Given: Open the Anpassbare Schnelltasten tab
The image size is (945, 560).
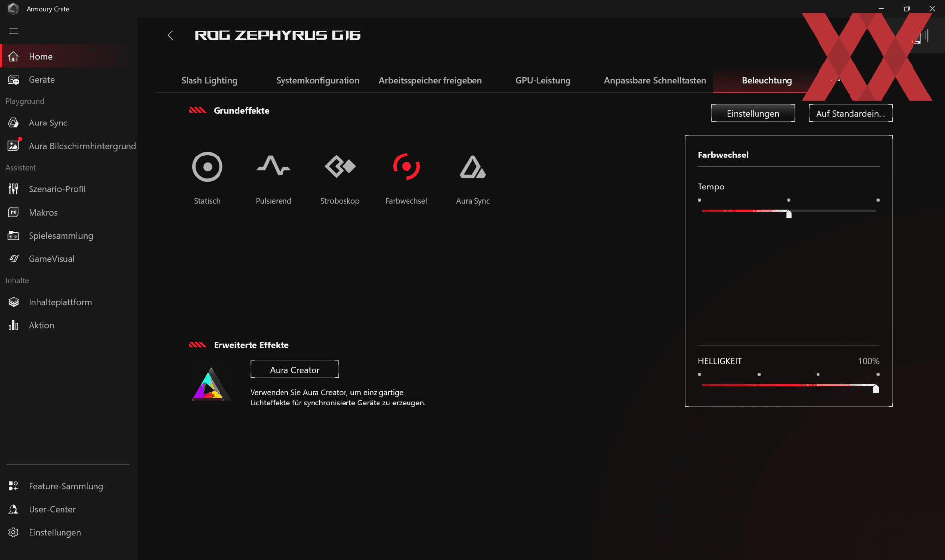Looking at the screenshot, I should [x=655, y=80].
